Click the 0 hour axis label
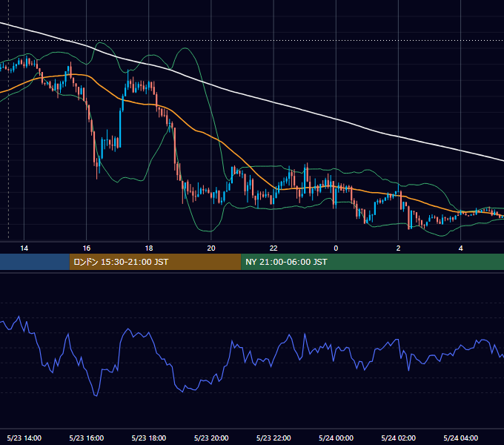504x445 pixels. (x=336, y=248)
